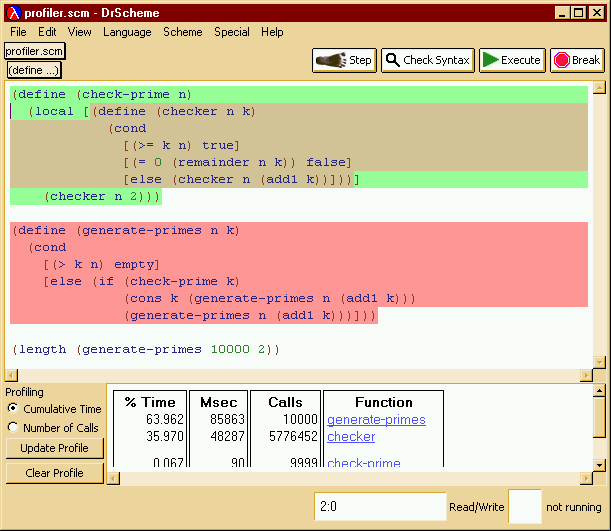This screenshot has height=531, width=611.
Task: Click profile panel scrollbar up arrow
Action: click(599, 390)
